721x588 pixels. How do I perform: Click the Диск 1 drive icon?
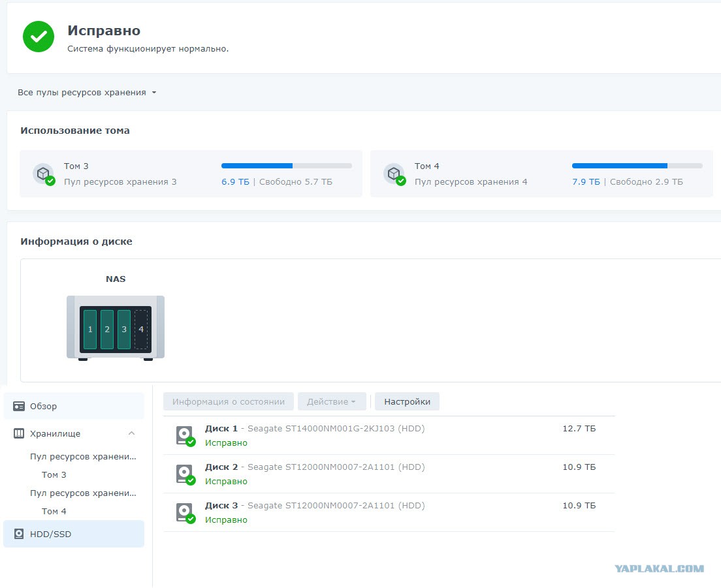[x=185, y=435]
